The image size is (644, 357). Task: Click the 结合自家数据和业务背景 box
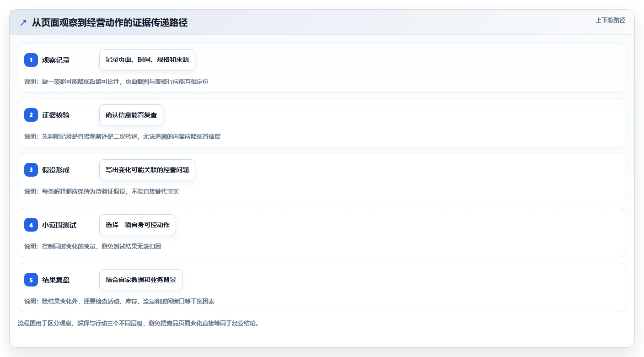tap(141, 280)
